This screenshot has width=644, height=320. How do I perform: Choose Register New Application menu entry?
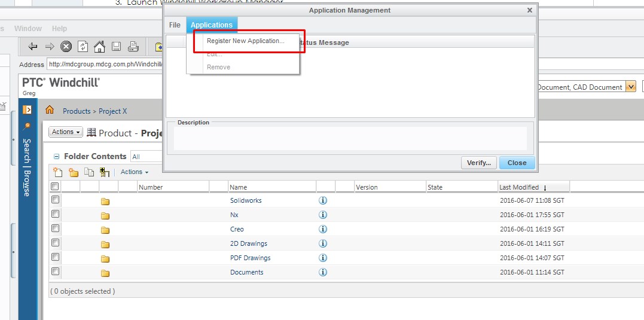point(246,41)
